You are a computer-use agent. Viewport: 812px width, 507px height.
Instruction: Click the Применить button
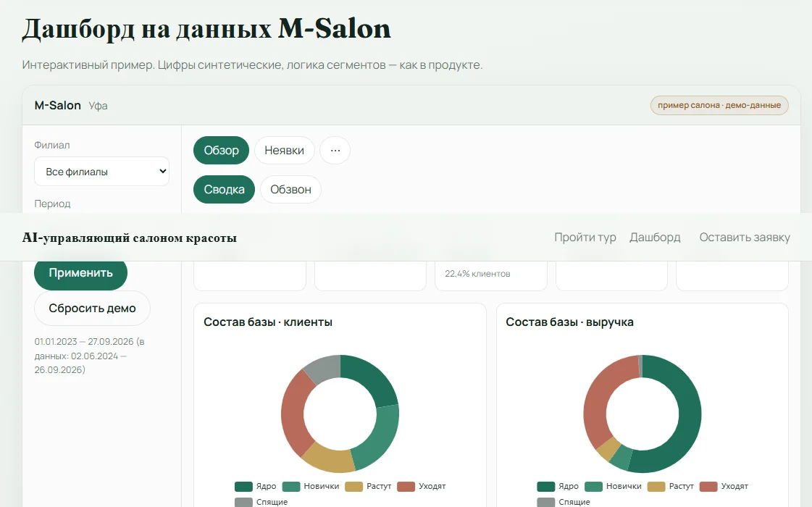click(x=81, y=273)
